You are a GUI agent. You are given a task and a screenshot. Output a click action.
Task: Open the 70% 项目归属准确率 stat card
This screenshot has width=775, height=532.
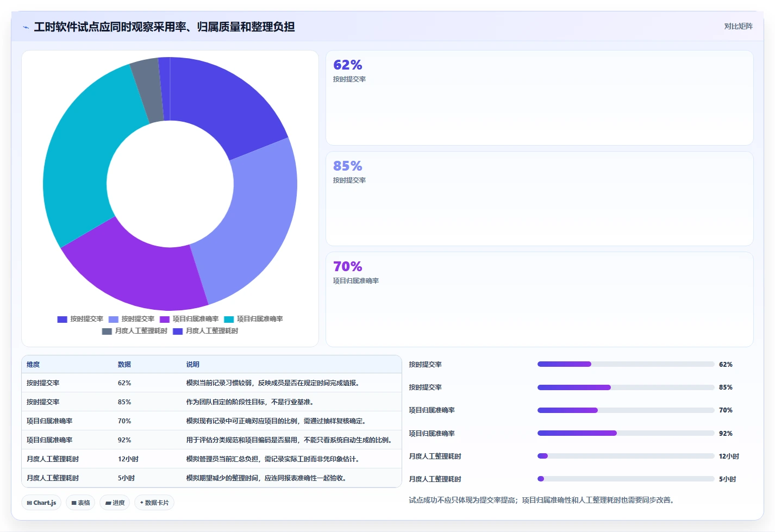tap(539, 299)
